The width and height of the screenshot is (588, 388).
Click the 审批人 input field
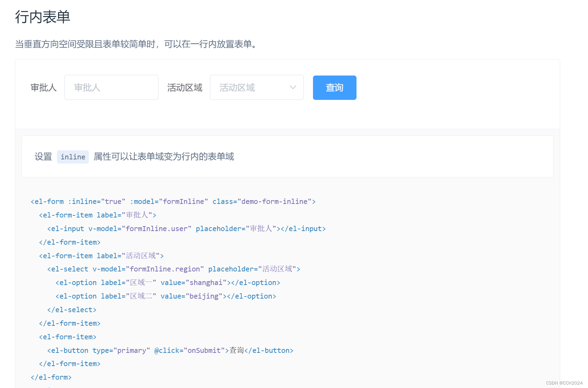111,87
